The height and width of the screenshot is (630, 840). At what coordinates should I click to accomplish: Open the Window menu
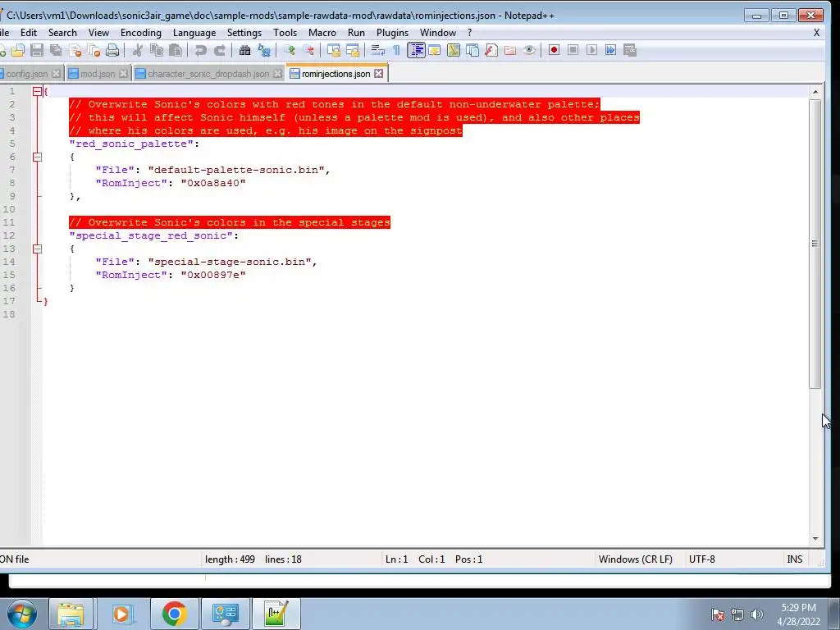438,33
